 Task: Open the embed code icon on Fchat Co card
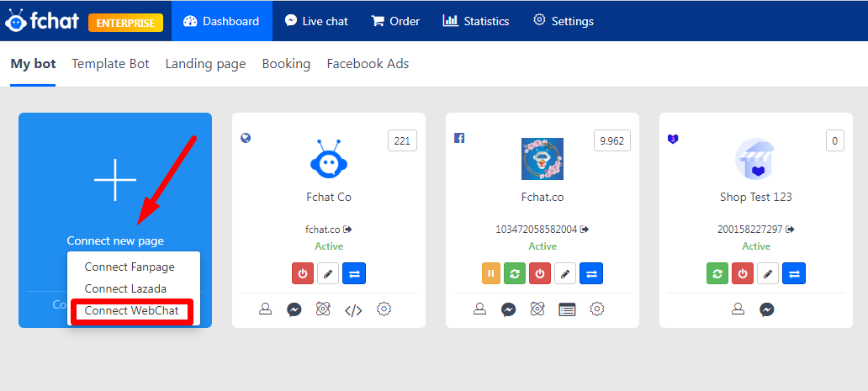coord(353,310)
